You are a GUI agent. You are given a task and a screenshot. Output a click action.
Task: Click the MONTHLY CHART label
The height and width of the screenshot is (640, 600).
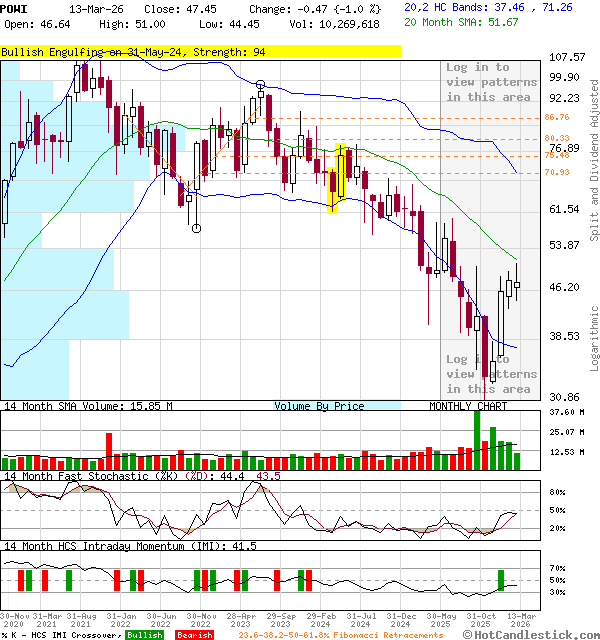pos(468,406)
